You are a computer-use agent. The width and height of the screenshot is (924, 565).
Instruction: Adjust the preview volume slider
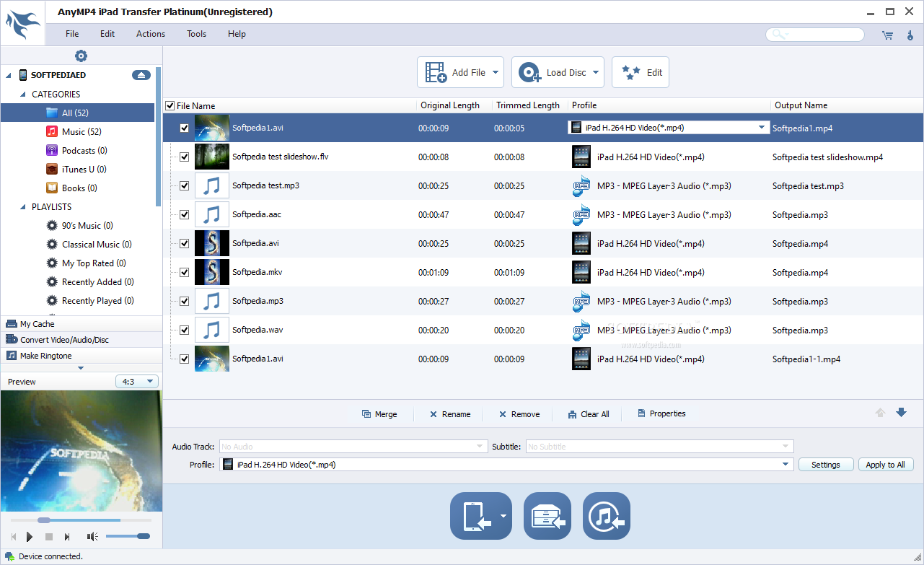click(x=128, y=536)
